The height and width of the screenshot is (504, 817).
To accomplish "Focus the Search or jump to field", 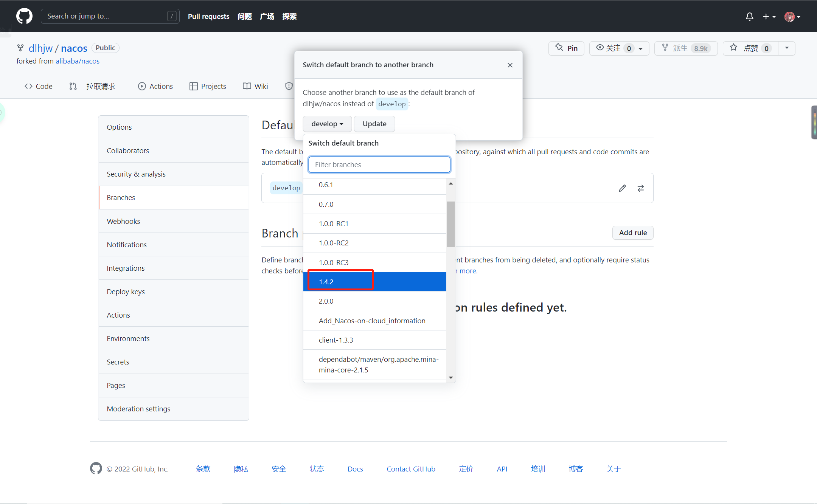I will click(x=110, y=16).
